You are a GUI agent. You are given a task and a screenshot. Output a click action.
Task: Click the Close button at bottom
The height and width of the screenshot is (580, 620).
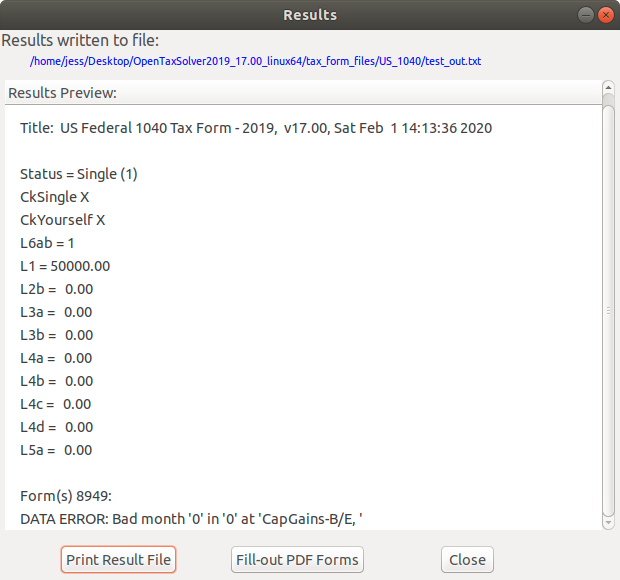(x=467, y=560)
